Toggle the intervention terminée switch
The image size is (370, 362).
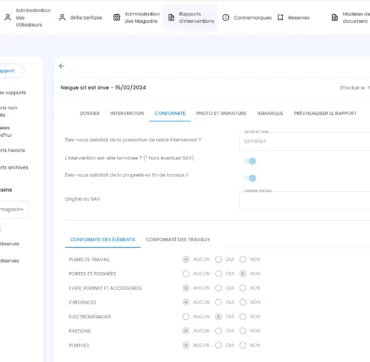click(250, 161)
